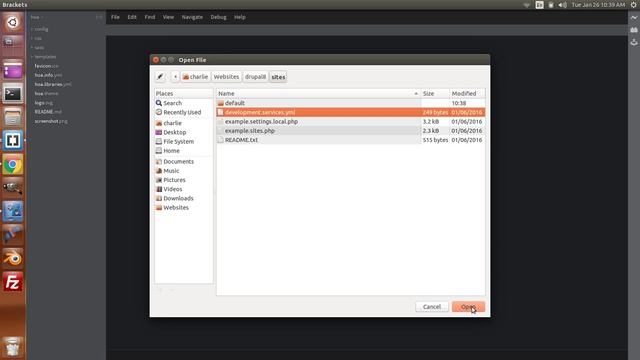
Task: Open Google Chrome from the launcher
Action: pyautogui.click(x=13, y=164)
